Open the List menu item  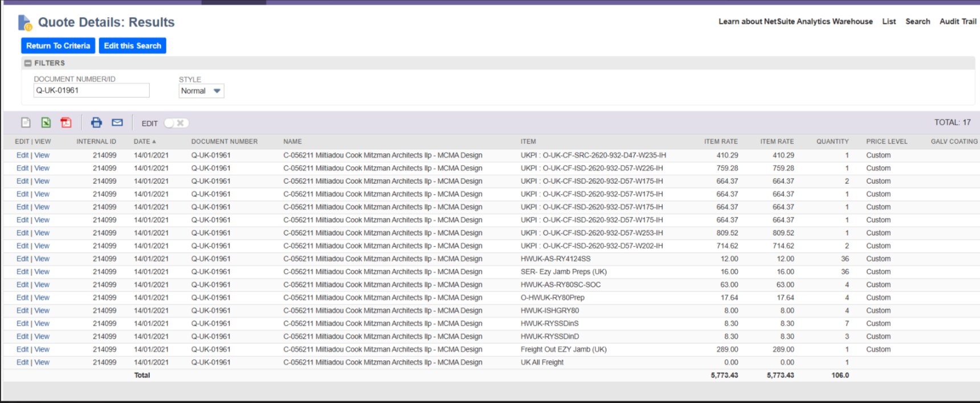pos(889,22)
